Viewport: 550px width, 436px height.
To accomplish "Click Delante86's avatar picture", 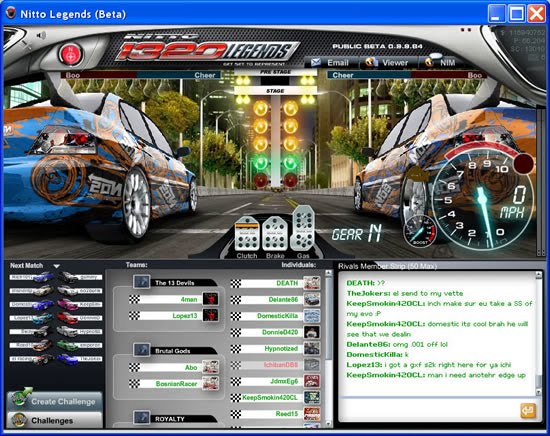I will pos(312,300).
